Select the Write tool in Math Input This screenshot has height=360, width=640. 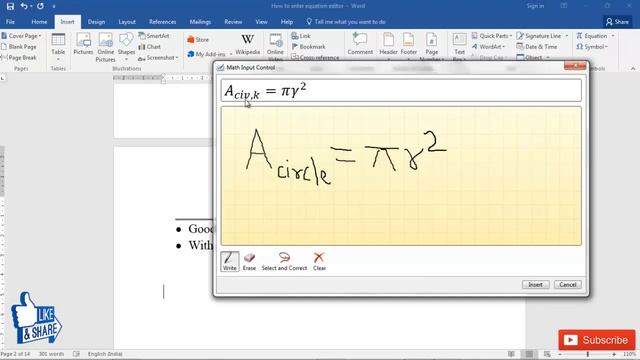click(229, 261)
